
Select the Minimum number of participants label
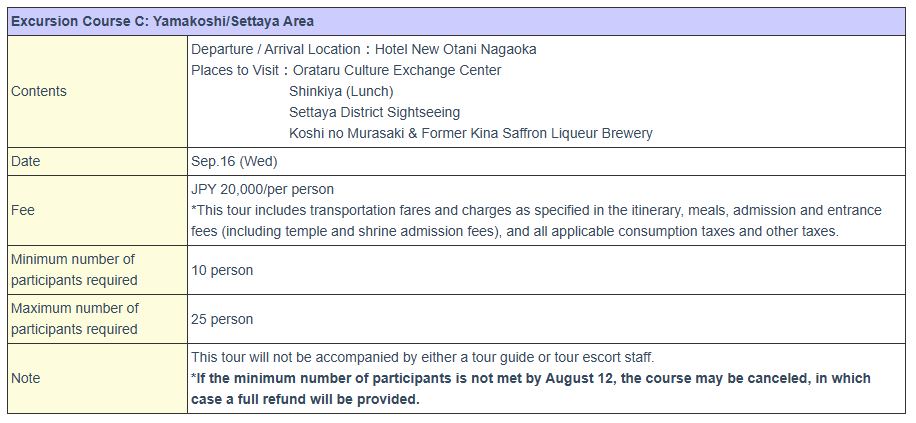coord(74,270)
